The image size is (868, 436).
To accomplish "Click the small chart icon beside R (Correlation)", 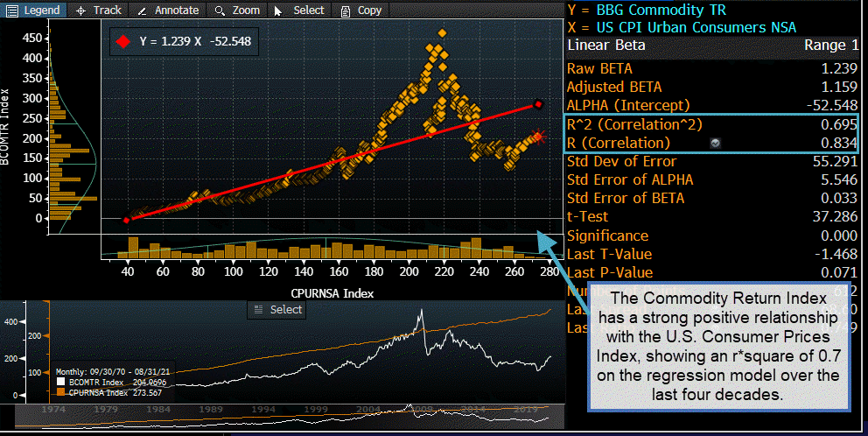I will click(x=716, y=143).
